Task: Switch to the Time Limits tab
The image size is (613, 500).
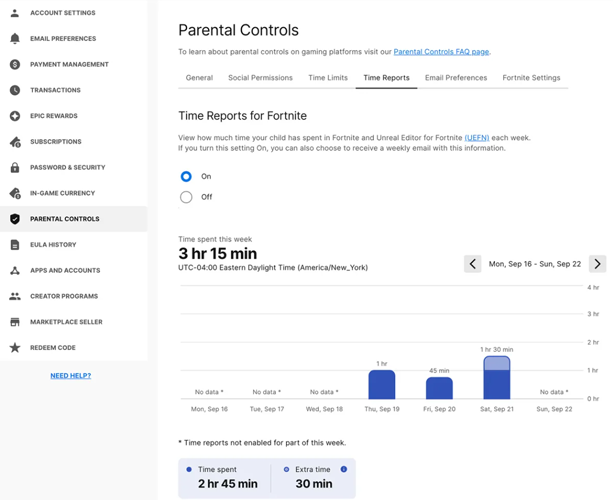Action: coord(328,78)
